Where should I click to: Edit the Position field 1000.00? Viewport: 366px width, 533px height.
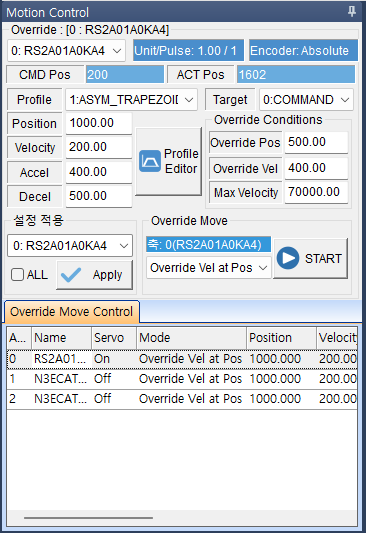pyautogui.click(x=99, y=123)
